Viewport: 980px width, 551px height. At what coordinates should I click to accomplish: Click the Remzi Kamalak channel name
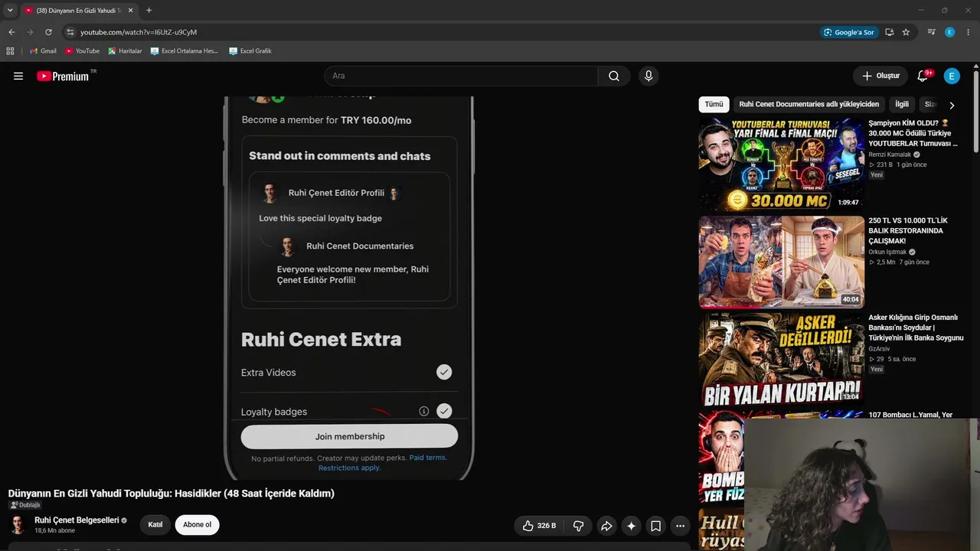[x=890, y=155]
